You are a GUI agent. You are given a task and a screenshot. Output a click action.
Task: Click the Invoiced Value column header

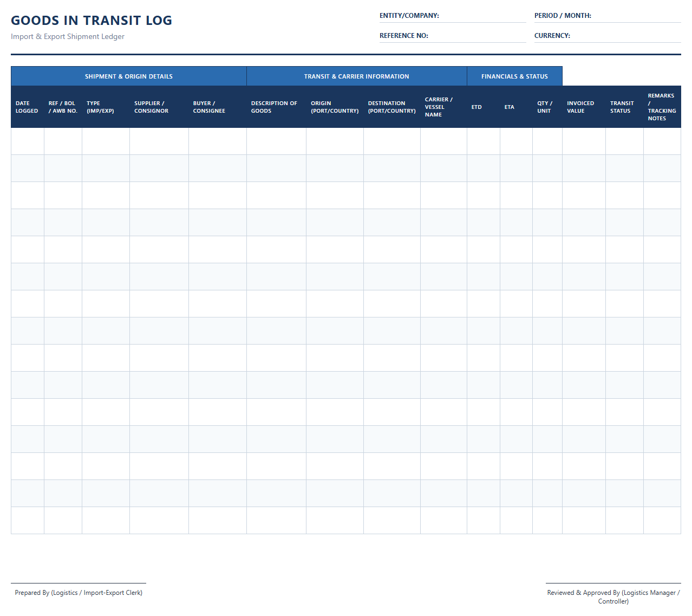584,107
